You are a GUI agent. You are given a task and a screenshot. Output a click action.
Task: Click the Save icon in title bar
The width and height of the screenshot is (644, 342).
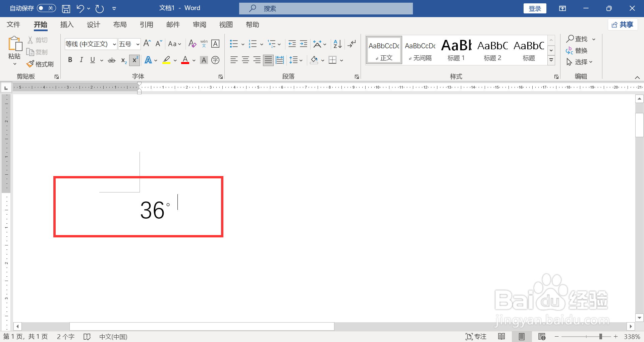pos(66,9)
